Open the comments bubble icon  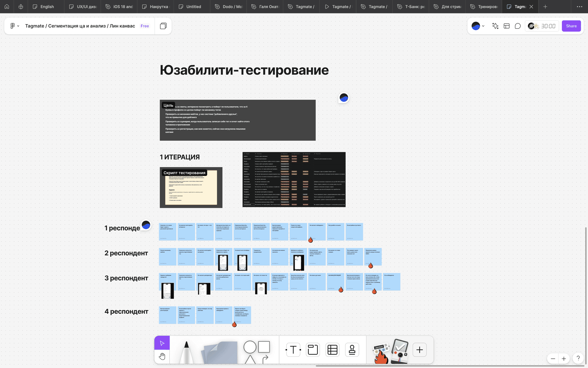coord(518,26)
